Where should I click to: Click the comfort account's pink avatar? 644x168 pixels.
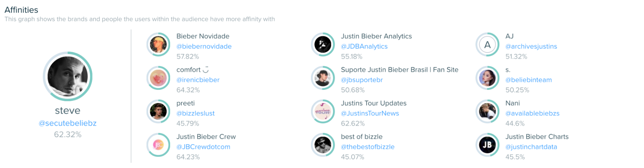click(x=158, y=78)
